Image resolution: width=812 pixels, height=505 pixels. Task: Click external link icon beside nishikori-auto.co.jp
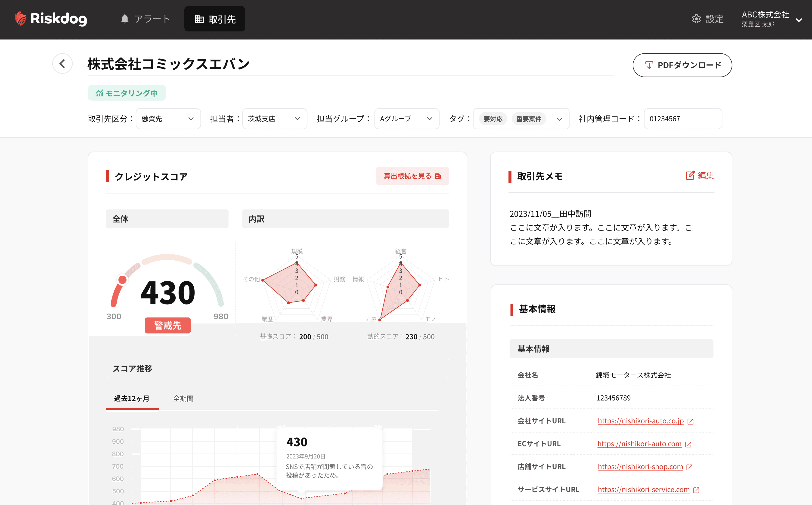691,422
